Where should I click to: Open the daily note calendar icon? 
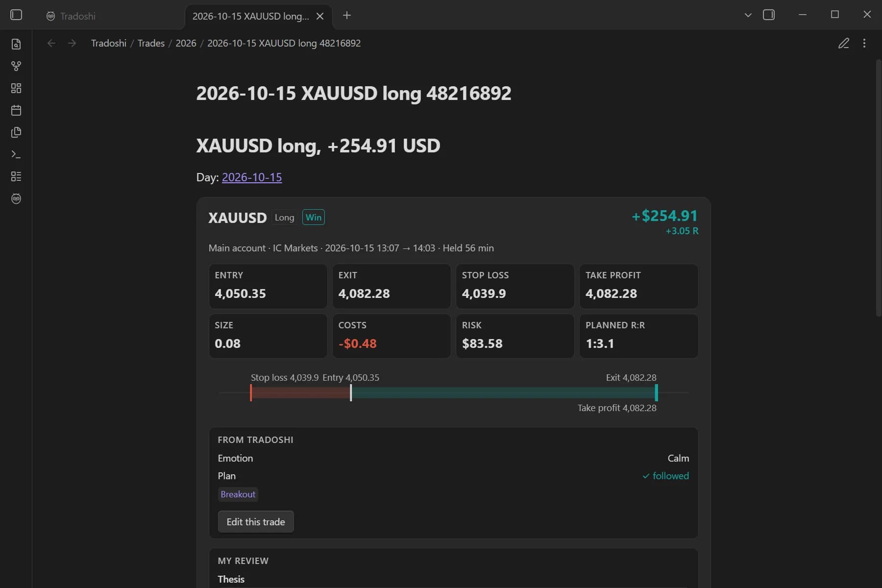point(16,110)
